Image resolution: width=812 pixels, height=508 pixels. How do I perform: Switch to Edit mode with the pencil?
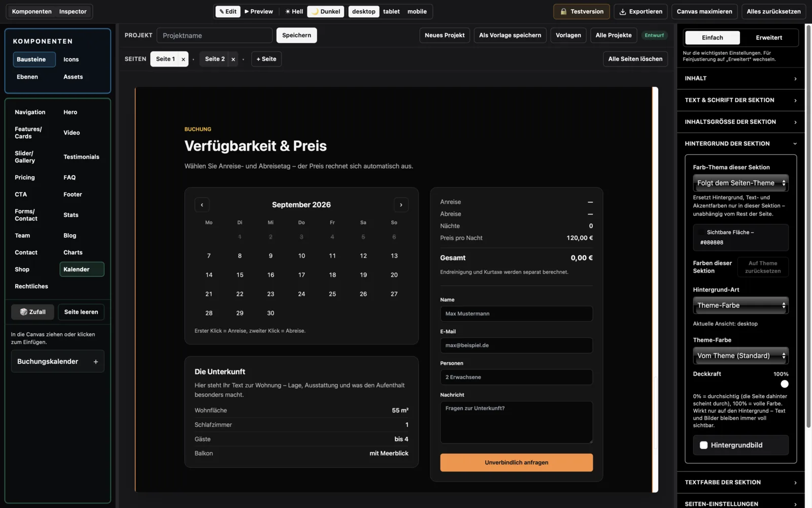(228, 12)
